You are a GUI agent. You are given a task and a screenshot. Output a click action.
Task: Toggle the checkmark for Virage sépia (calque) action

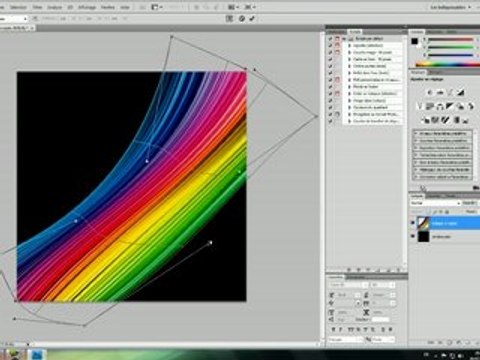click(x=330, y=100)
